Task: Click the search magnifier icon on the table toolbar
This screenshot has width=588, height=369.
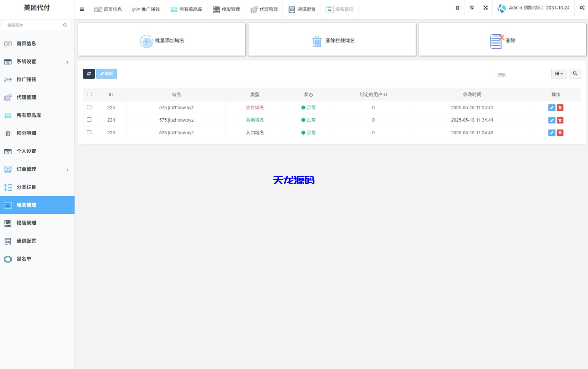Action: (575, 74)
